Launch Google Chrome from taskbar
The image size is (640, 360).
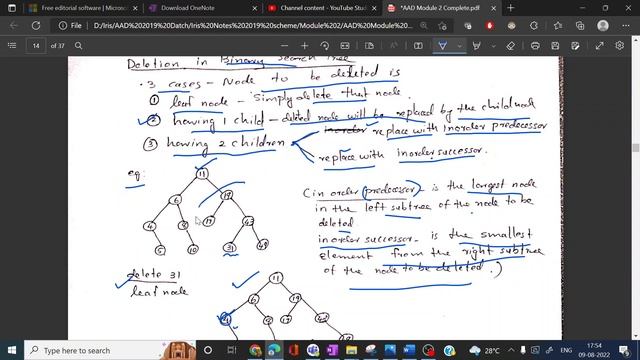click(256, 350)
